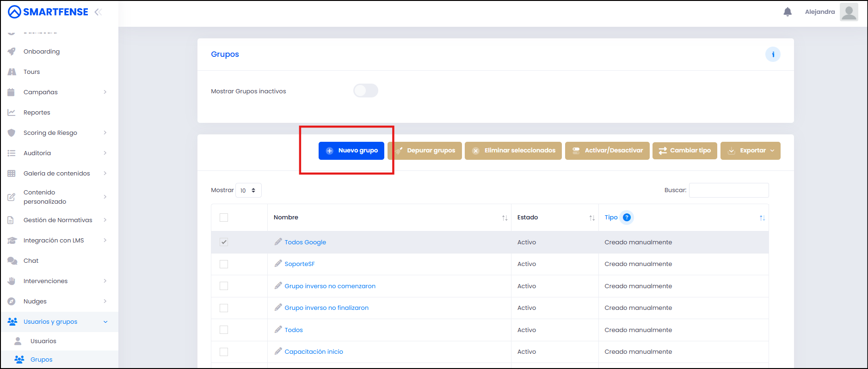868x369 pixels.
Task: Open Intervenciones menu item
Action: click(x=45, y=281)
